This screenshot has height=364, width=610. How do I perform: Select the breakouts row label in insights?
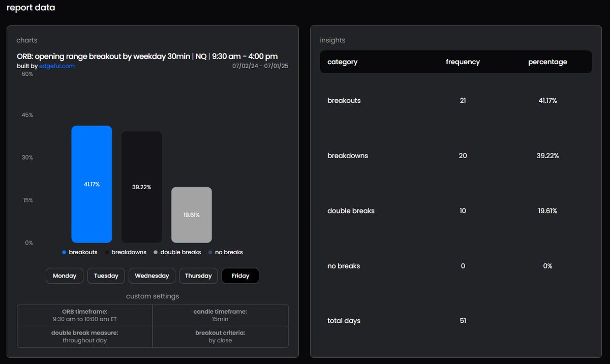tap(344, 101)
